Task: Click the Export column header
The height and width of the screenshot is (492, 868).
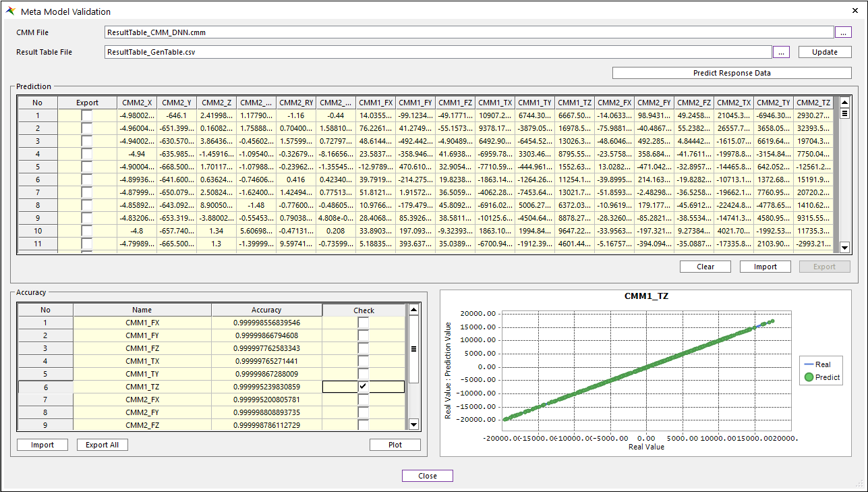Action: point(87,103)
